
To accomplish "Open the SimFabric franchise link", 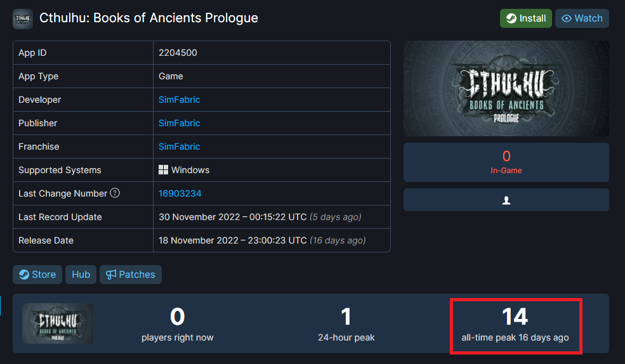I will tap(179, 146).
